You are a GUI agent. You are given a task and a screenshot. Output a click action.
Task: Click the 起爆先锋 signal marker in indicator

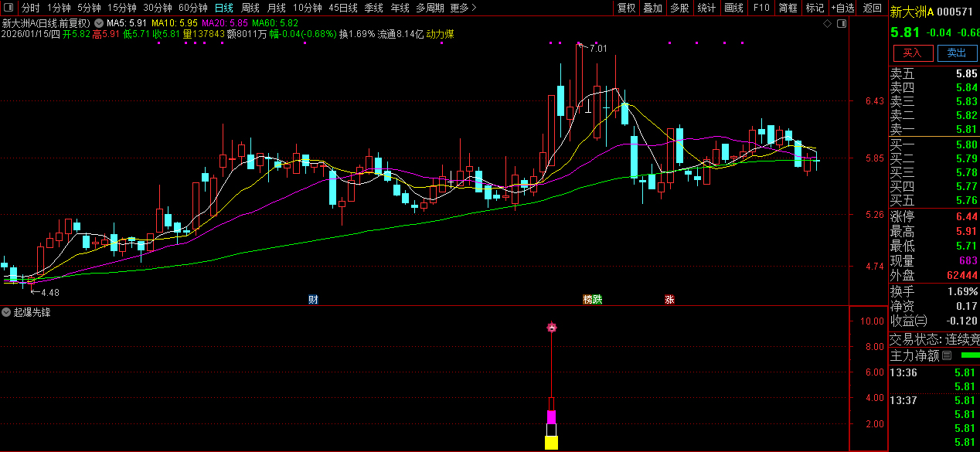coord(552,328)
